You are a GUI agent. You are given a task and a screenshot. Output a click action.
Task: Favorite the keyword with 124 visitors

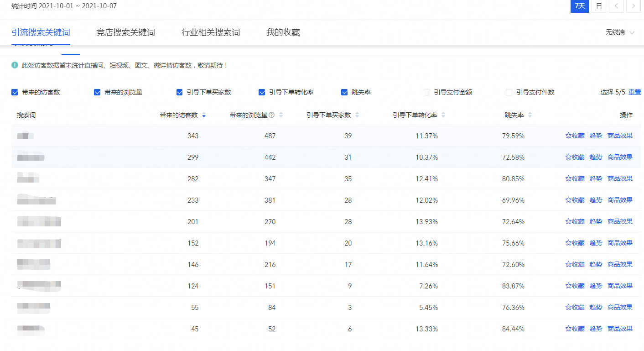click(575, 286)
